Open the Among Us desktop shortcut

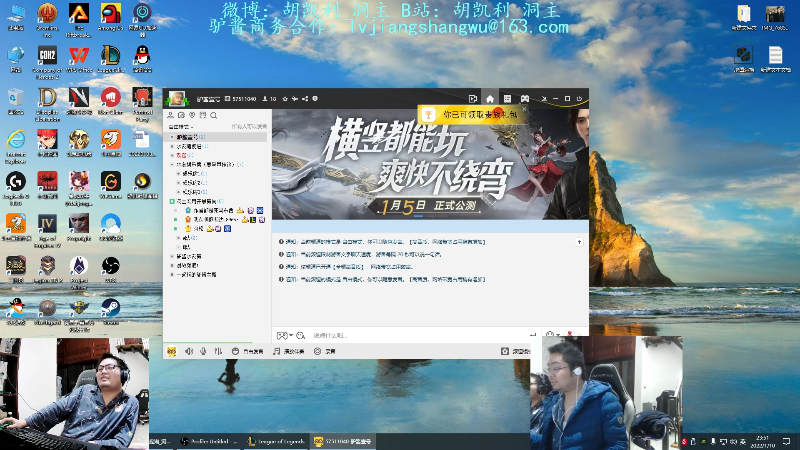(110, 17)
